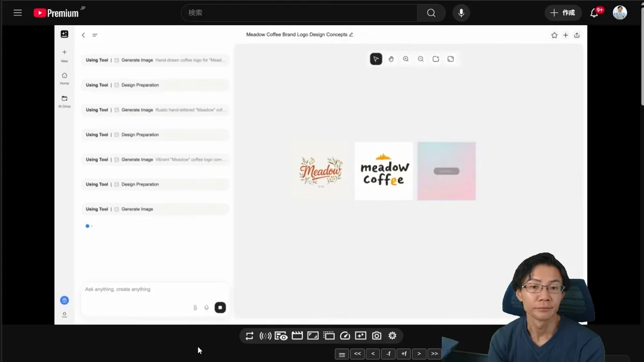Select the hand pan tool
This screenshot has height=362, width=644.
click(391, 59)
